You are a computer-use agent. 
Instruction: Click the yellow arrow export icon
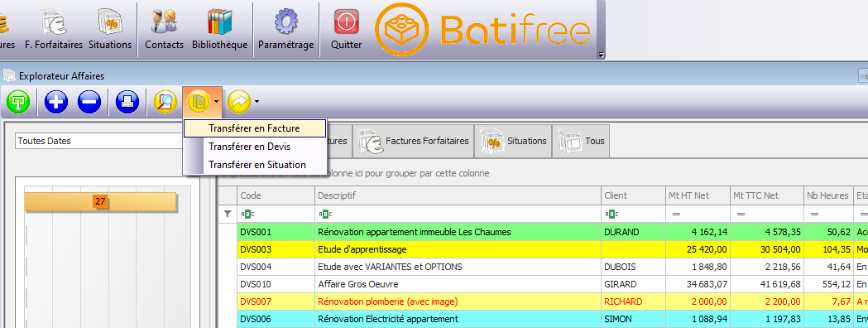(x=239, y=102)
